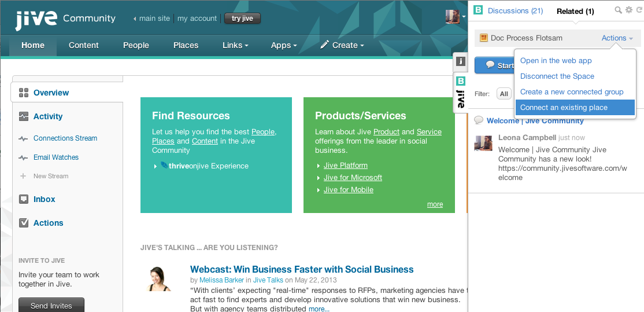Image resolution: width=644 pixels, height=312 pixels.
Task: Click the green B icon beside Discussions
Action: 478,10
